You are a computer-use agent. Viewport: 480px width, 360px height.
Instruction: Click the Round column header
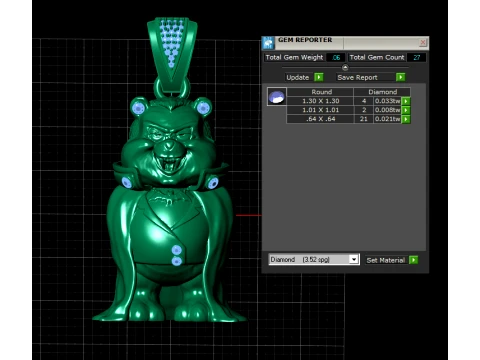[320, 92]
